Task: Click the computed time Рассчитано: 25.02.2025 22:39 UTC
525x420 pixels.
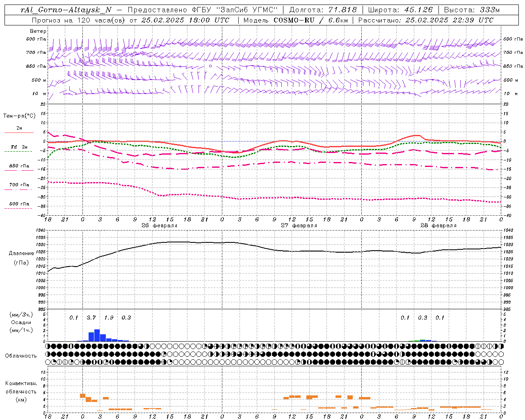Action: (426, 20)
